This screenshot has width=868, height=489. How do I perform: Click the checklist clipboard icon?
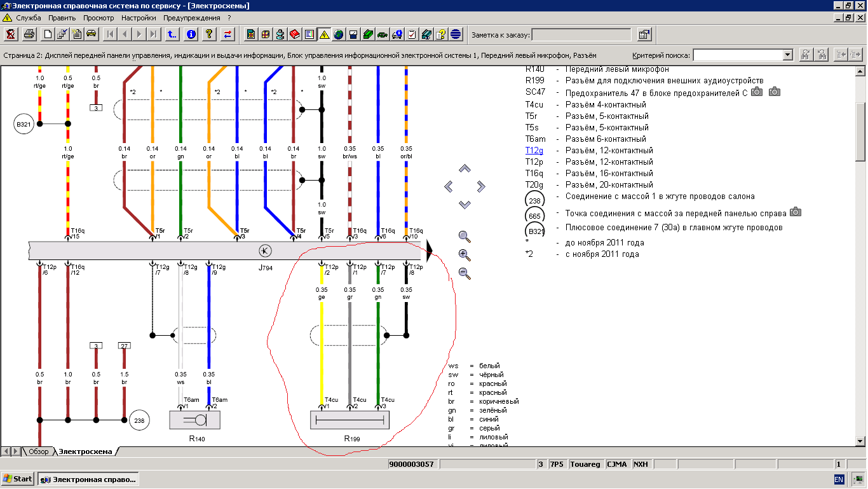tap(412, 34)
